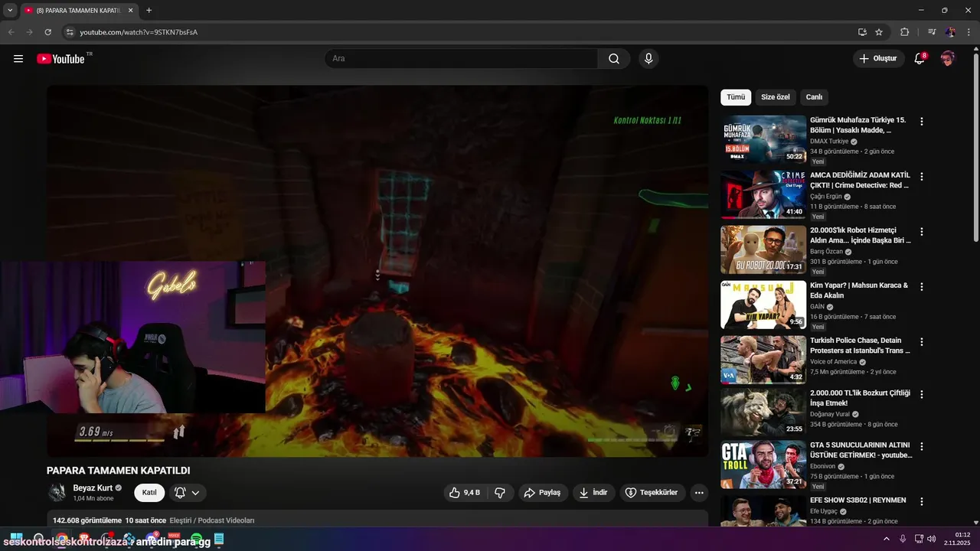Open tab search dropdown arrow
This screenshot has width=980, height=551.
10,11
